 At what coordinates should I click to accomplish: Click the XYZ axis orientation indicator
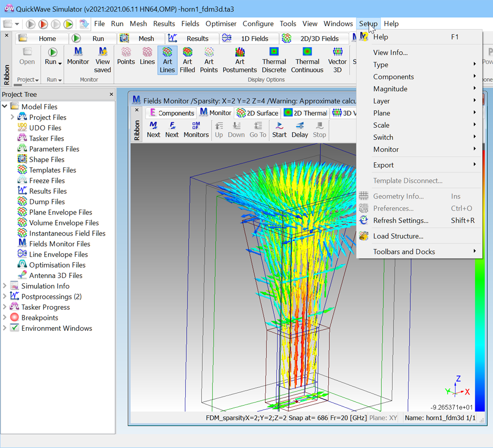pyautogui.click(x=457, y=387)
